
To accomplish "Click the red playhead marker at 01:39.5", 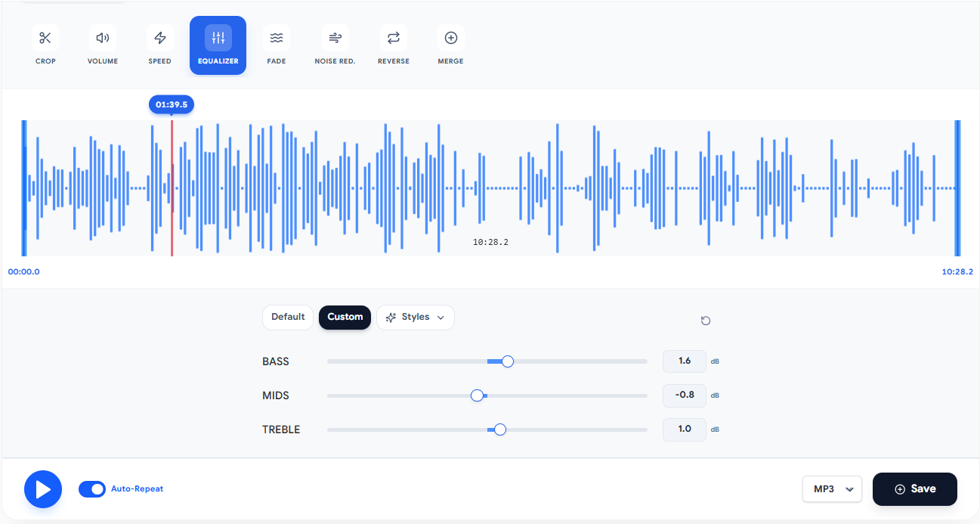I will (x=172, y=188).
